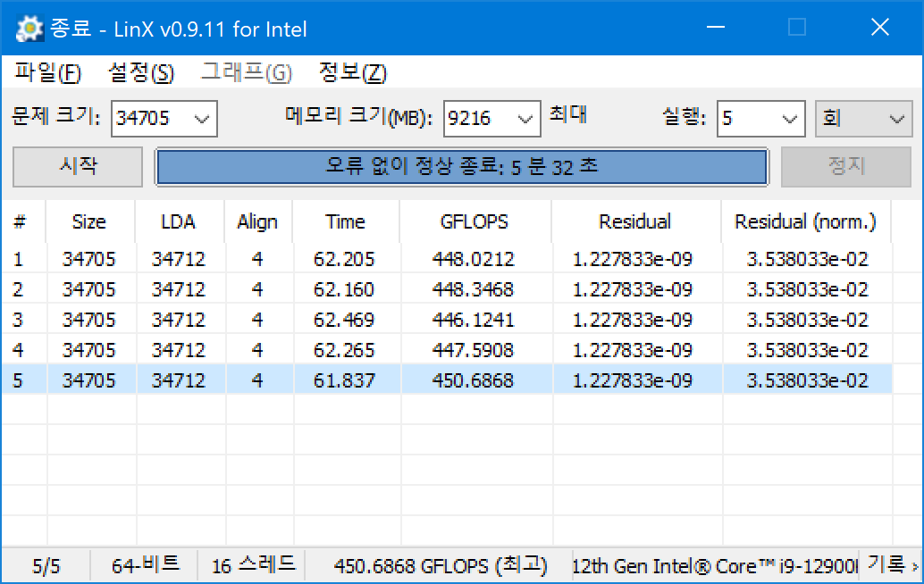Screen dimensions: 924x584
Task: Select row 3 with time 62.469
Action: click(447, 320)
